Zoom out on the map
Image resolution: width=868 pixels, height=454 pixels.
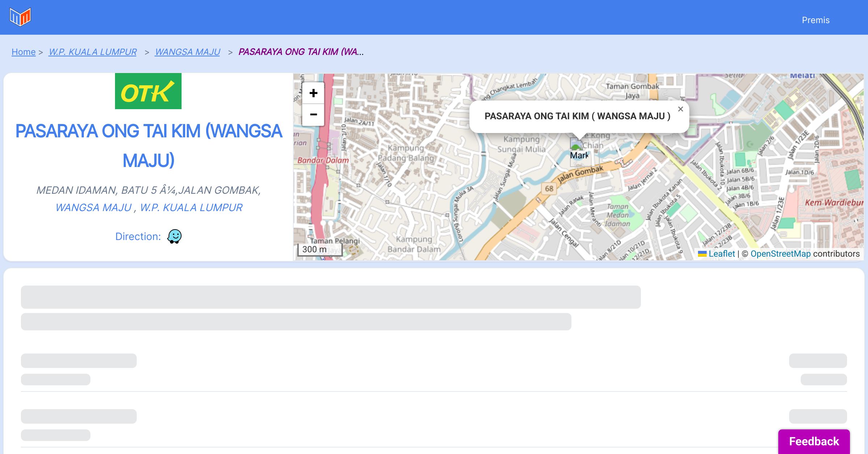pyautogui.click(x=313, y=115)
